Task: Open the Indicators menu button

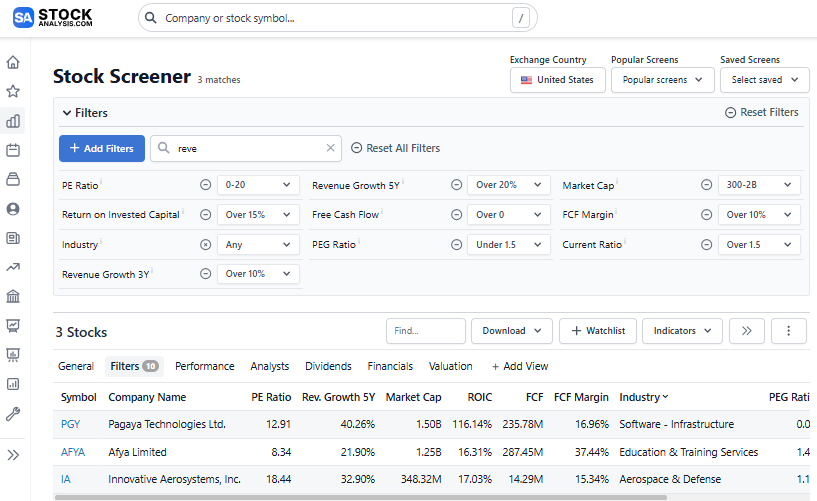Action: point(682,331)
